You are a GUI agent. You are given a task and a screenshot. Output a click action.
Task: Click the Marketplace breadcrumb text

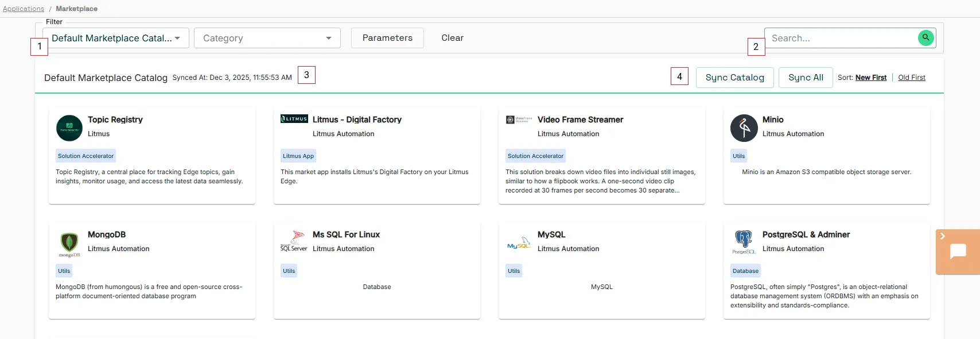[76, 9]
